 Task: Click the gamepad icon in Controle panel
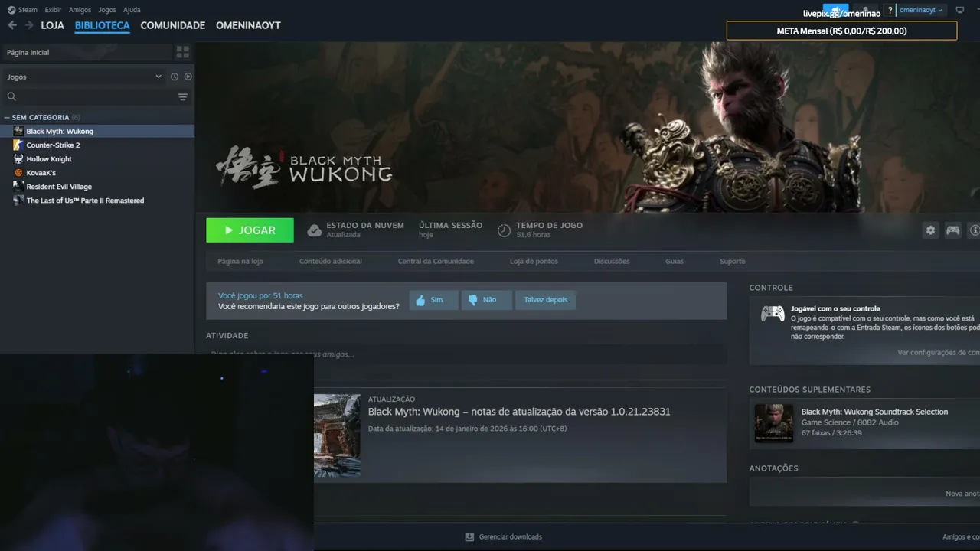pyautogui.click(x=772, y=314)
